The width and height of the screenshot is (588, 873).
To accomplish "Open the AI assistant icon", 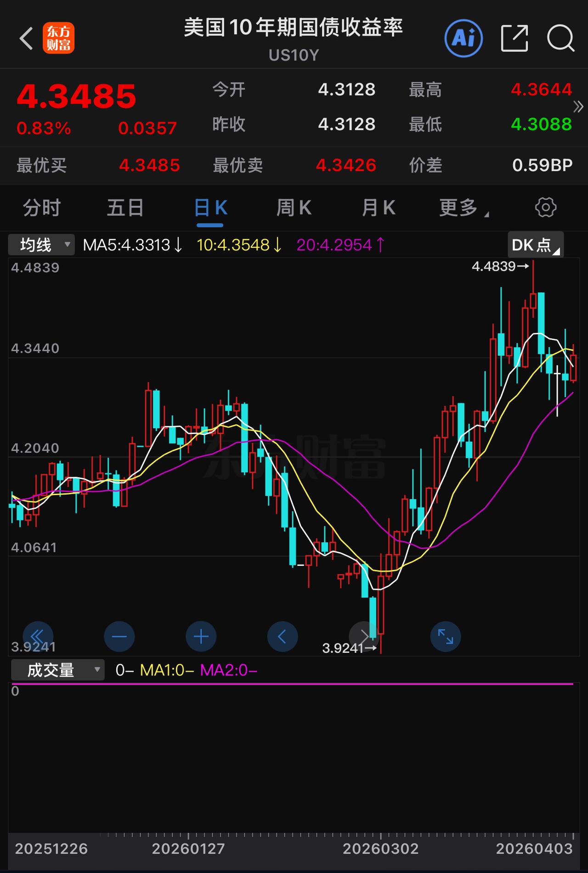I will click(x=464, y=38).
